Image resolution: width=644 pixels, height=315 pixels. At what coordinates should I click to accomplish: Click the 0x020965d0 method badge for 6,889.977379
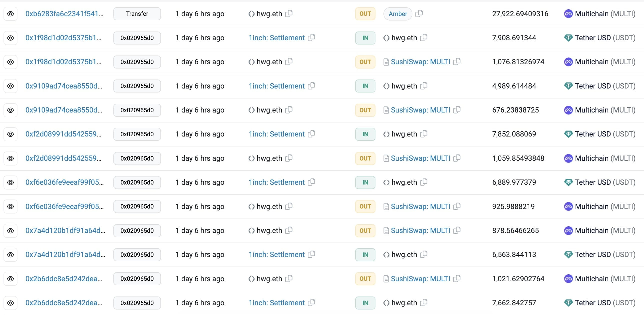(137, 182)
